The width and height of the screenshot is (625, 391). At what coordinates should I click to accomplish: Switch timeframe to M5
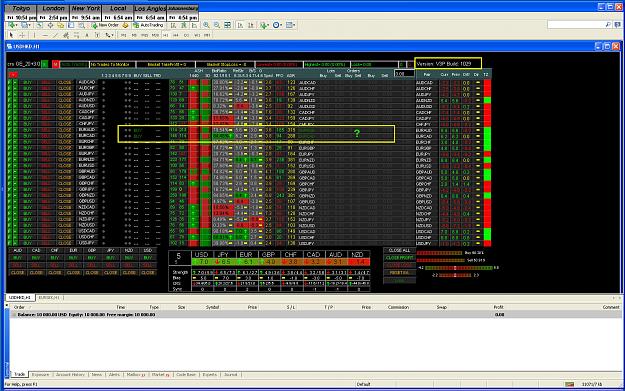pyautogui.click(x=134, y=35)
